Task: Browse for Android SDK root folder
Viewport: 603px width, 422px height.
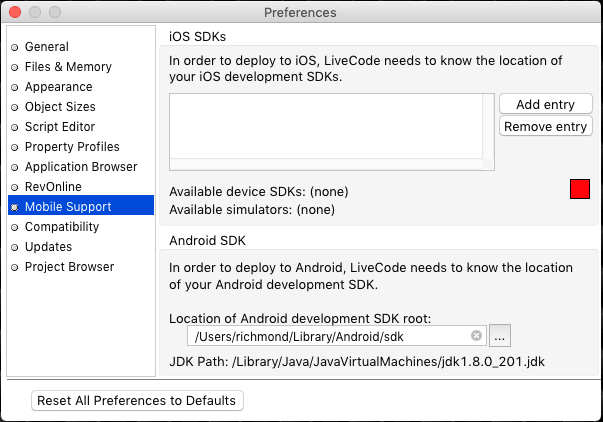Action: [501, 337]
